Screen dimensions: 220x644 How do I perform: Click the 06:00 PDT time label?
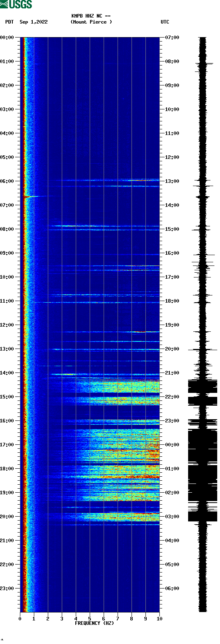coord(7,181)
